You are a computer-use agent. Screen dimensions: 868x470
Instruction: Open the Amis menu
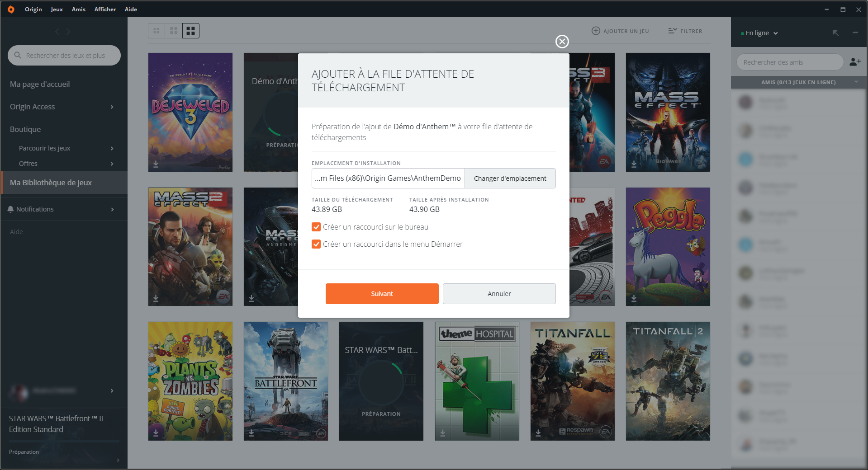tap(78, 9)
